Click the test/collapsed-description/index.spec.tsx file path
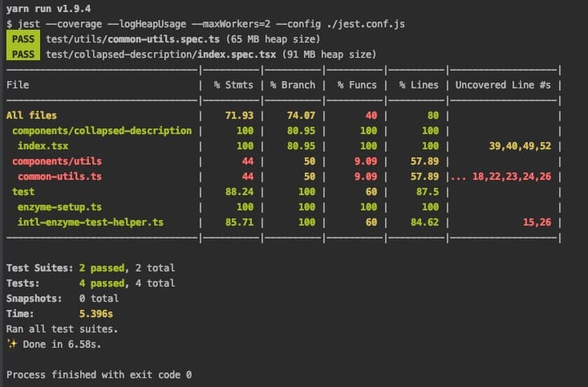The height and width of the screenshot is (387, 588). (160, 55)
